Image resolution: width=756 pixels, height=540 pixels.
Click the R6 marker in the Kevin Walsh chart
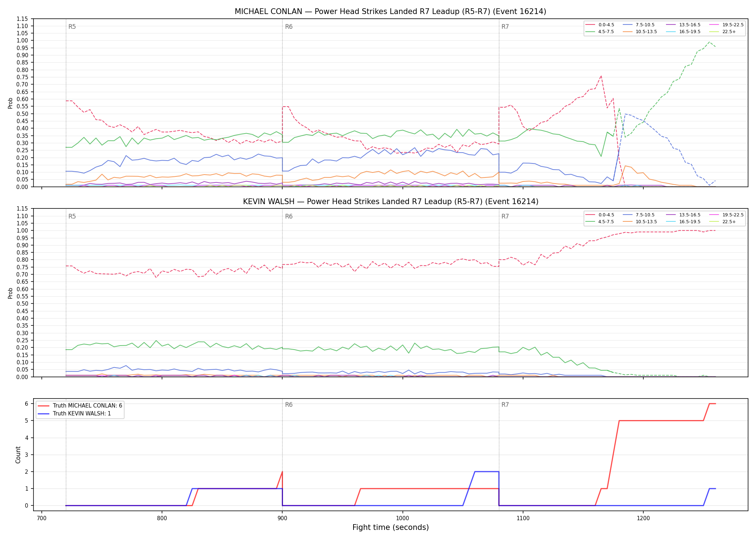[x=289, y=216]
